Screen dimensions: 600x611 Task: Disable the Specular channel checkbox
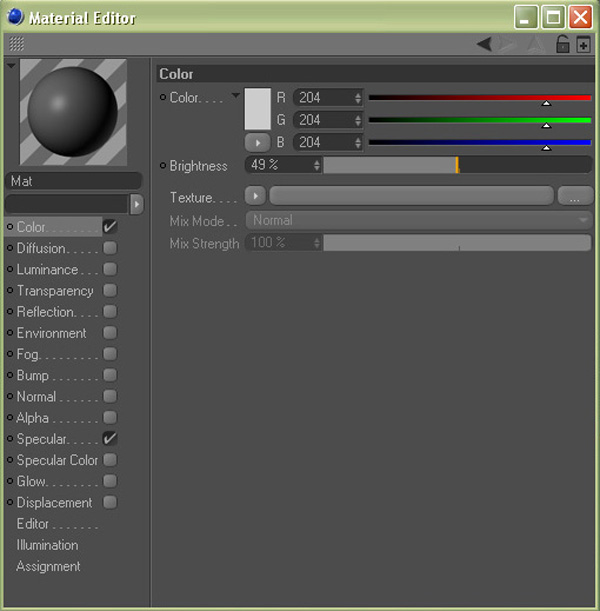(110, 439)
